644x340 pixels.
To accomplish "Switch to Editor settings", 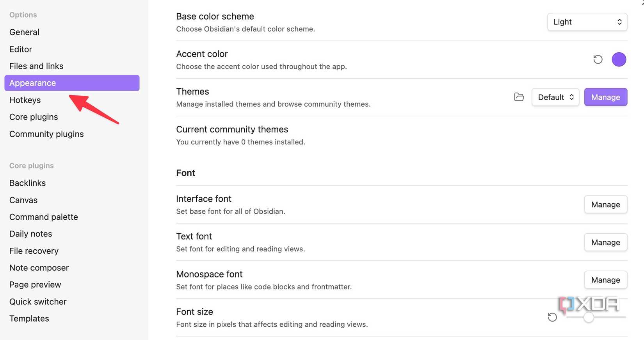I will coord(21,49).
